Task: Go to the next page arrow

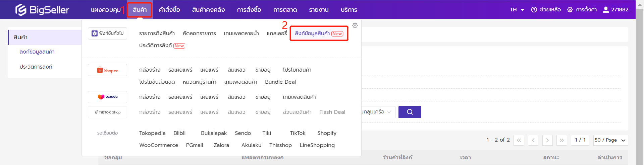Action: [547, 140]
